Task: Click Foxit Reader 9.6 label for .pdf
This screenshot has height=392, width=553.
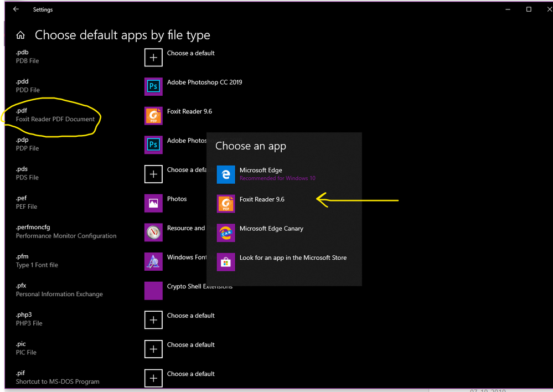Action: [x=189, y=111]
